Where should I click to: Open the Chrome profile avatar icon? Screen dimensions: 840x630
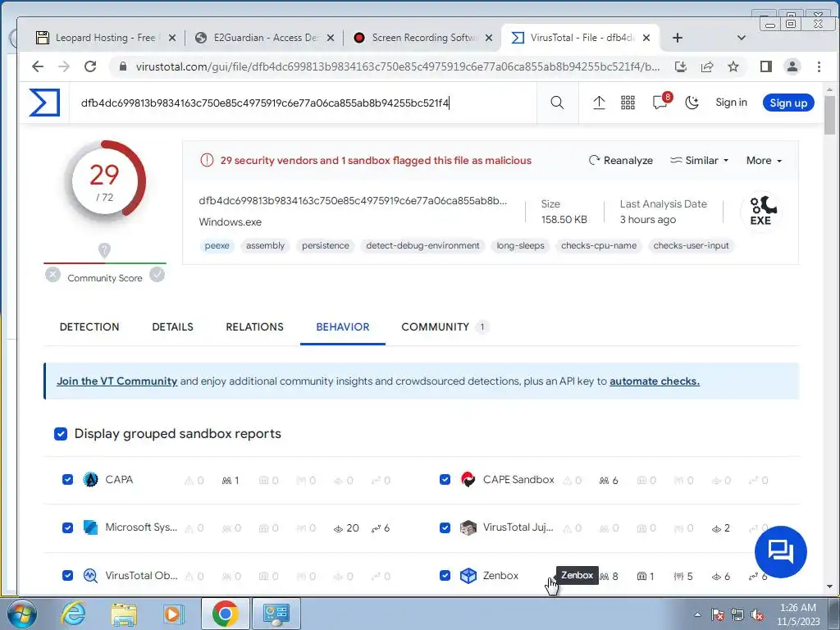coord(792,66)
